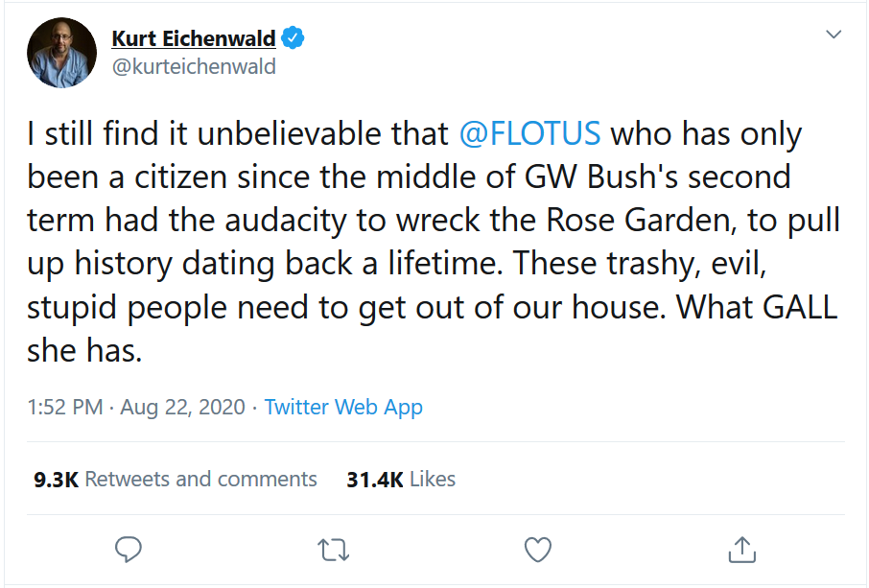Image resolution: width=869 pixels, height=588 pixels.
Task: Click the phrase What GALL in tweet
Action: pyautogui.click(x=757, y=306)
